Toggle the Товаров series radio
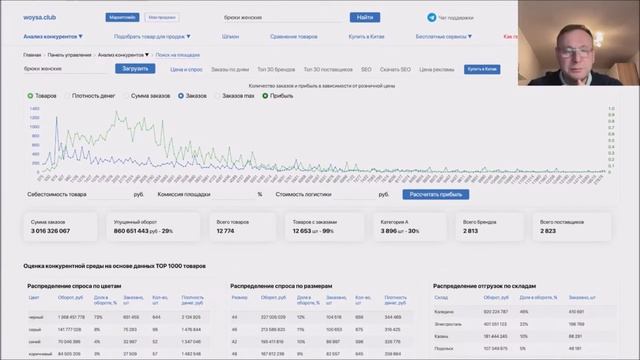Viewport: 640px width, 360px height. click(x=30, y=96)
